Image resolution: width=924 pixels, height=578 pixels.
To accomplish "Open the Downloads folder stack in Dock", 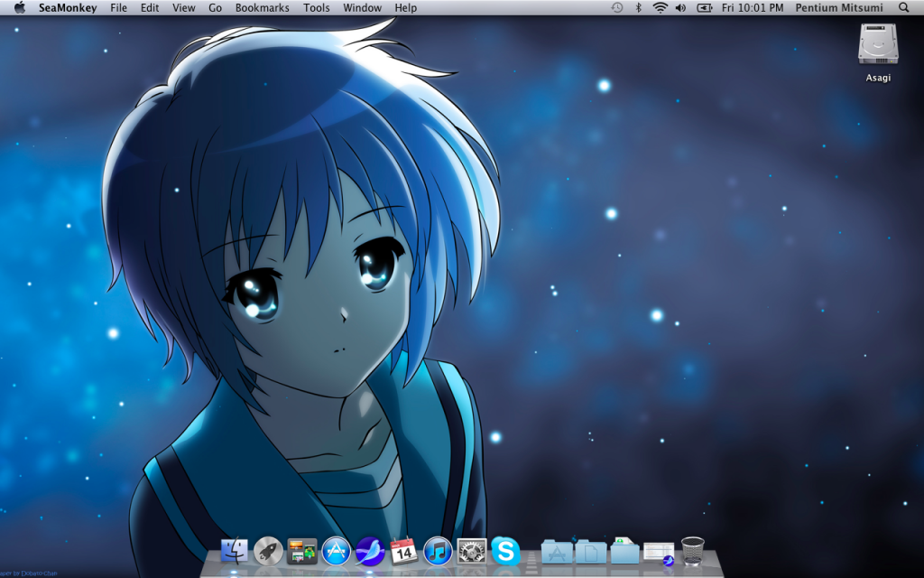I will pos(624,551).
